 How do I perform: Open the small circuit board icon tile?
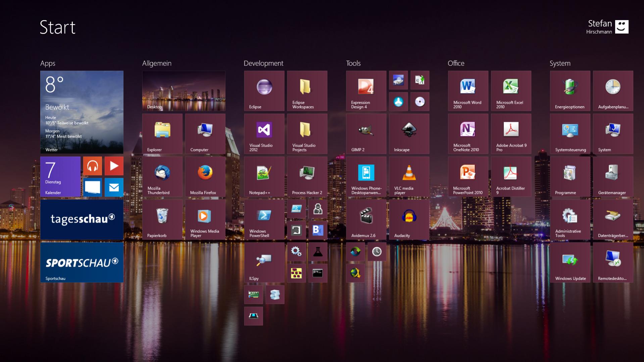[x=253, y=295]
